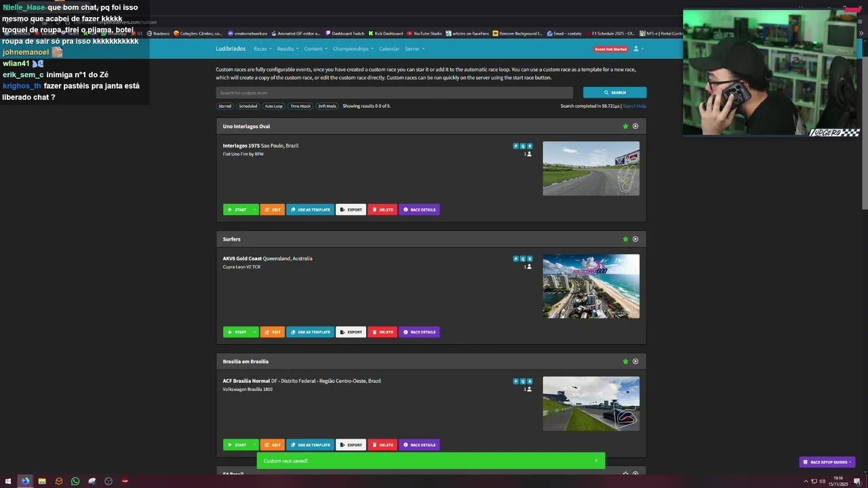The image size is (868, 488).
Task: Click Q session badge on AKV8 Gold Coast
Action: (523, 259)
